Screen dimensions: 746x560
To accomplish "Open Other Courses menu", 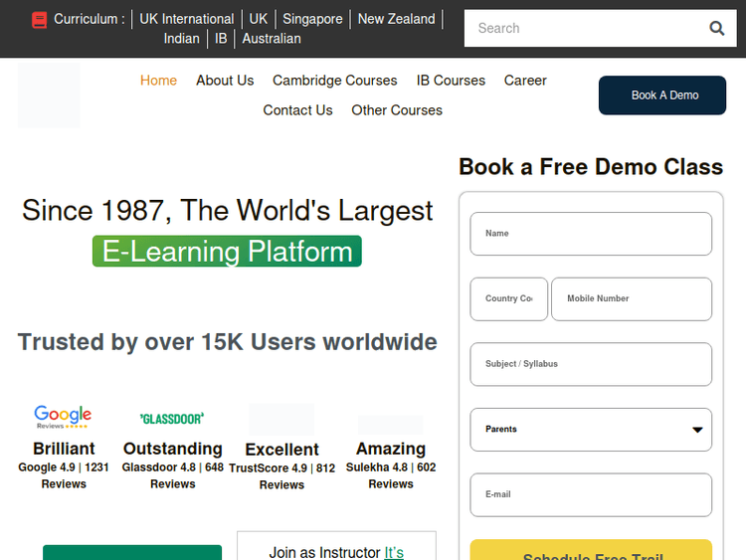I will (x=397, y=110).
